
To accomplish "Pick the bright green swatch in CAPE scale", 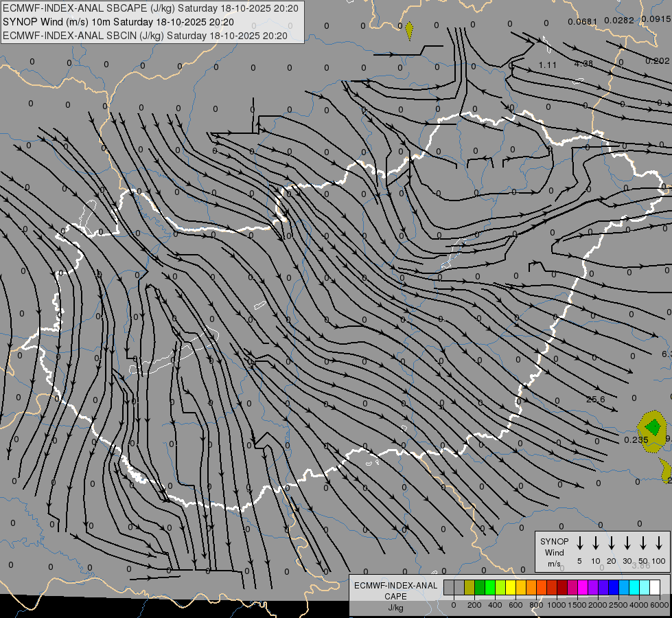I will pos(490,587).
